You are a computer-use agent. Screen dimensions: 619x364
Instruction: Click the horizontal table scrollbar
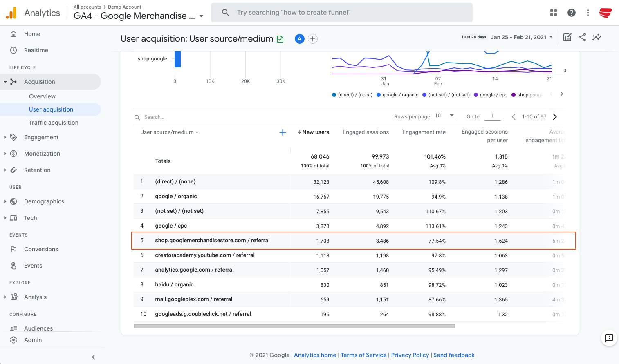(x=294, y=326)
